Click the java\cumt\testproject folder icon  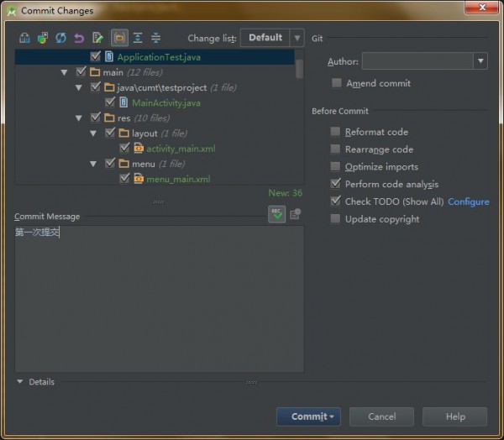point(109,87)
